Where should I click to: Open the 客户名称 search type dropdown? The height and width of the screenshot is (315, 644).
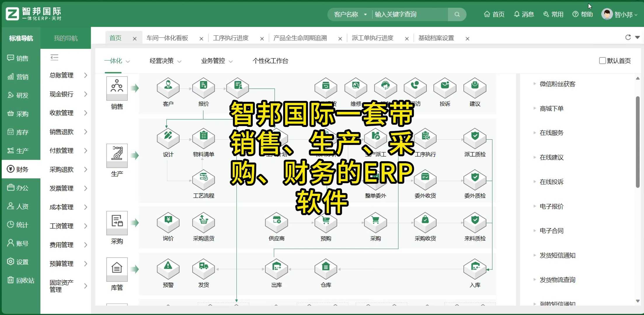coord(350,14)
